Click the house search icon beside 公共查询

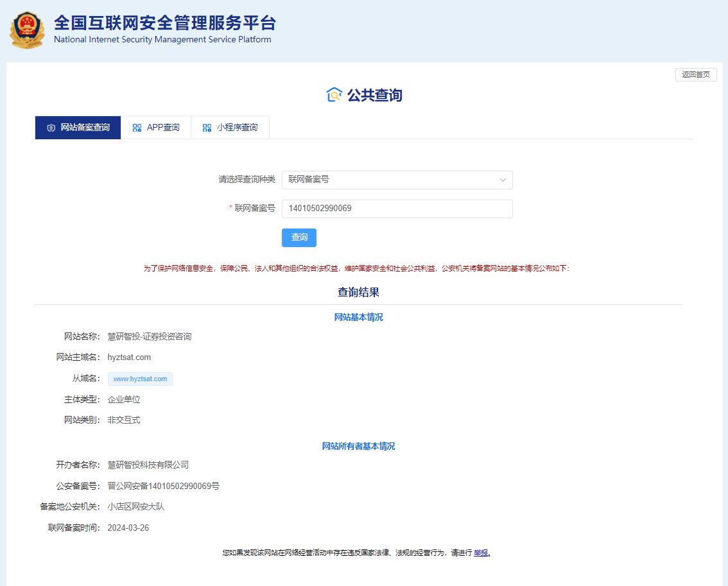(334, 95)
